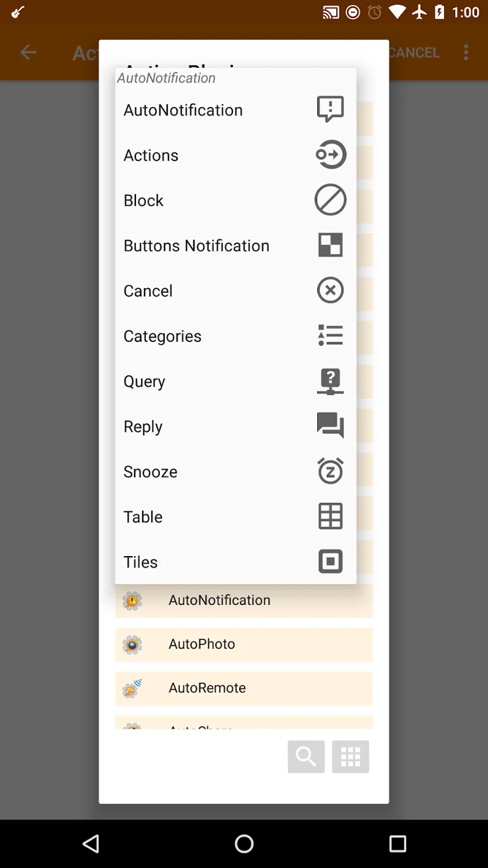The height and width of the screenshot is (868, 488).
Task: Open the overflow menu in toolbar
Action: click(466, 52)
